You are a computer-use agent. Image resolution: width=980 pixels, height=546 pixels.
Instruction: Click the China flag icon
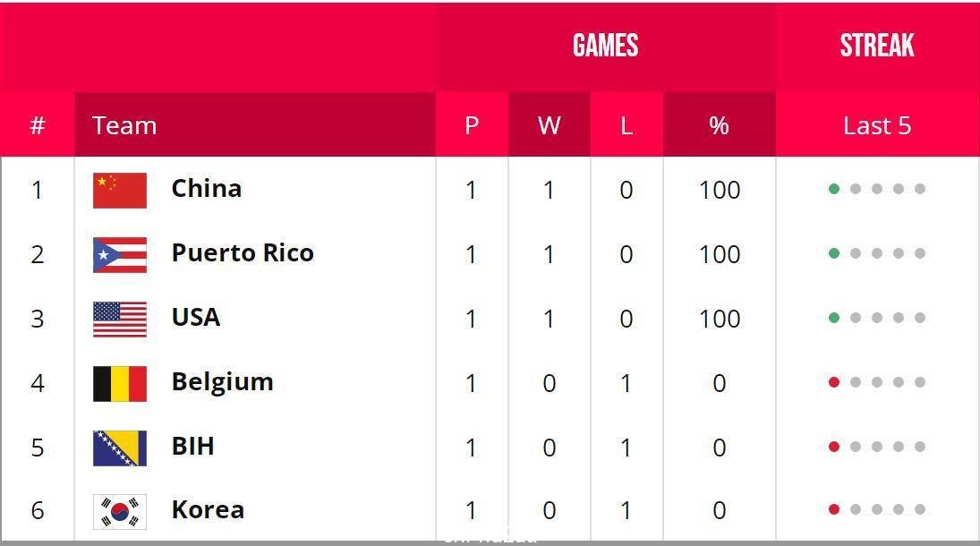[120, 190]
